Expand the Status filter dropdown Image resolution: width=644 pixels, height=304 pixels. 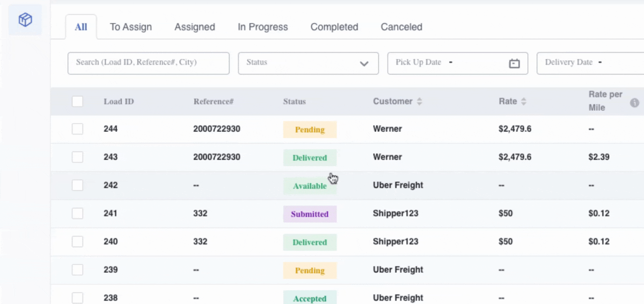[308, 63]
